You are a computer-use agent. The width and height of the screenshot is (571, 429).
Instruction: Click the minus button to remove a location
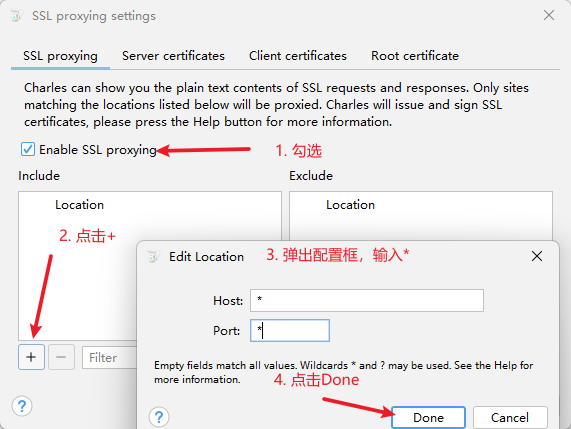[61, 357]
